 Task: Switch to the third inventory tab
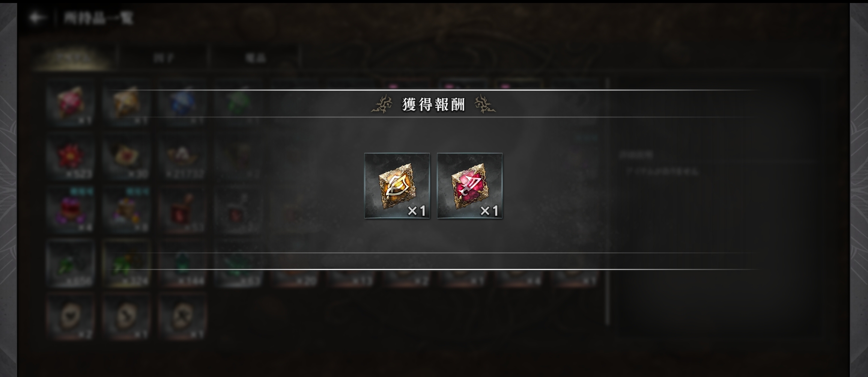256,57
